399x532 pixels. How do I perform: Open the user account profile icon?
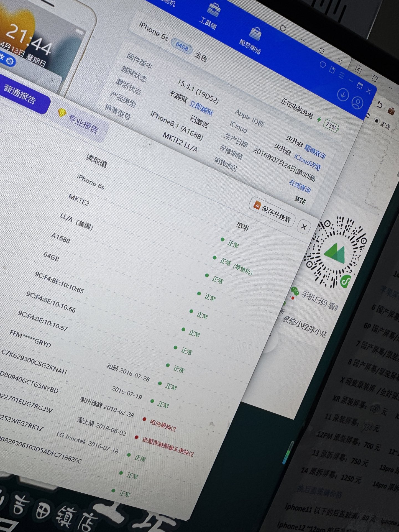pos(357,103)
